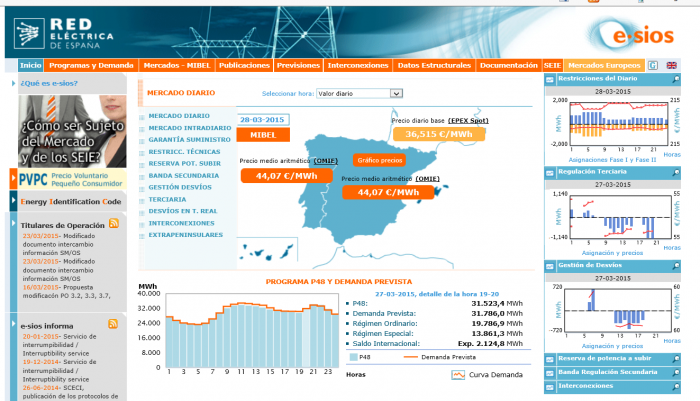Select Gestión Desvíos in the list

click(x=180, y=187)
